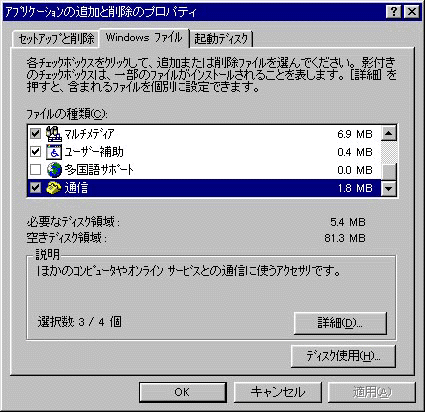The image size is (425, 412).
Task: Click the component list's up arrow
Action: [x=388, y=133]
